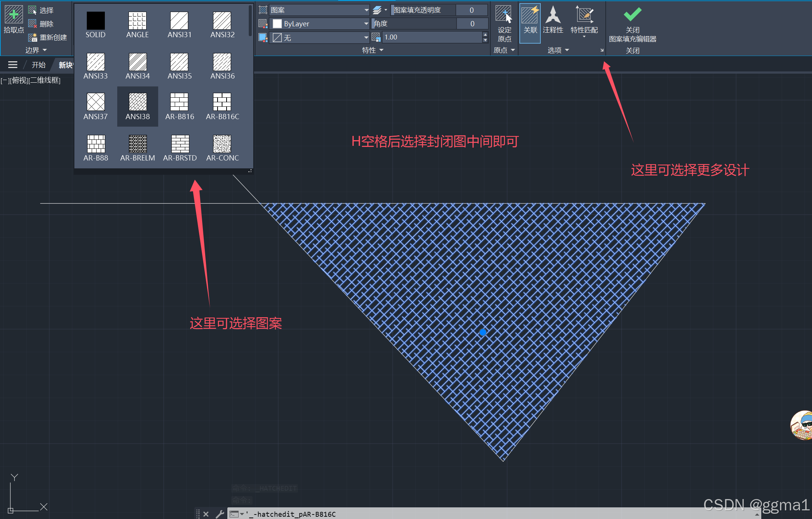812x519 pixels.
Task: Switch to the Start (开始) tab
Action: tap(38, 65)
